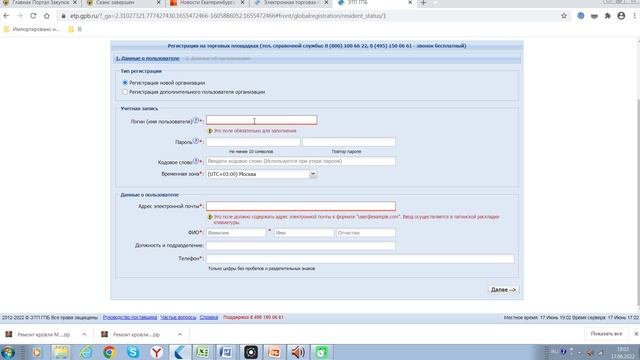The width and height of the screenshot is (640, 360).
Task: Focus the Отчество input field
Action: tap(365, 233)
